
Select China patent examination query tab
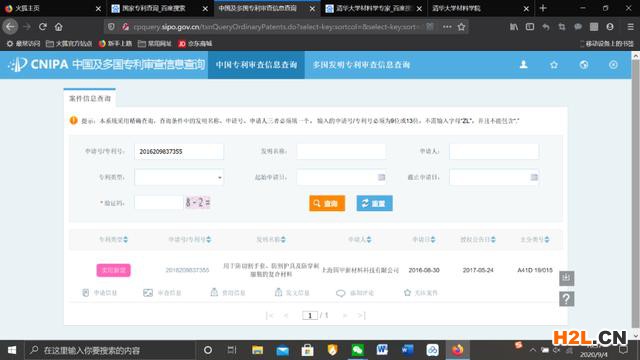(256, 64)
